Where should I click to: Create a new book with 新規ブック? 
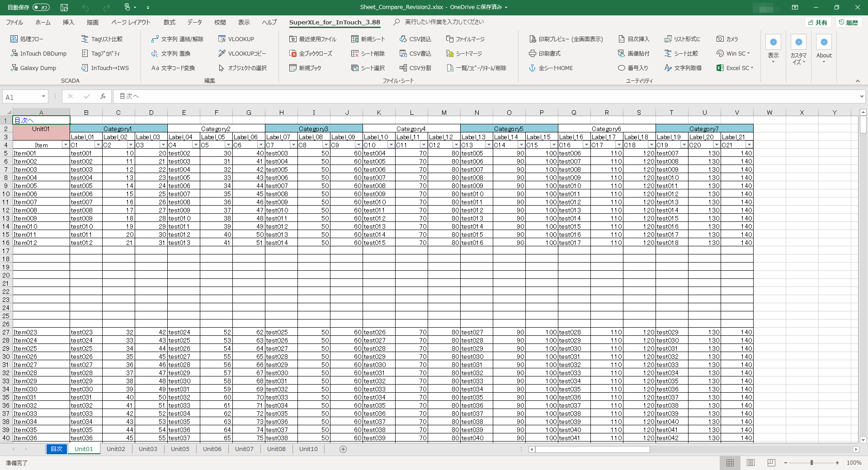305,68
